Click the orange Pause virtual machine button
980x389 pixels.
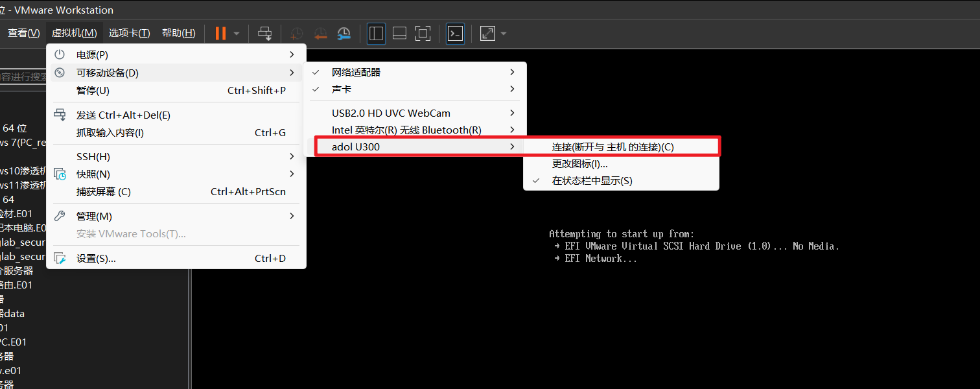point(221,33)
